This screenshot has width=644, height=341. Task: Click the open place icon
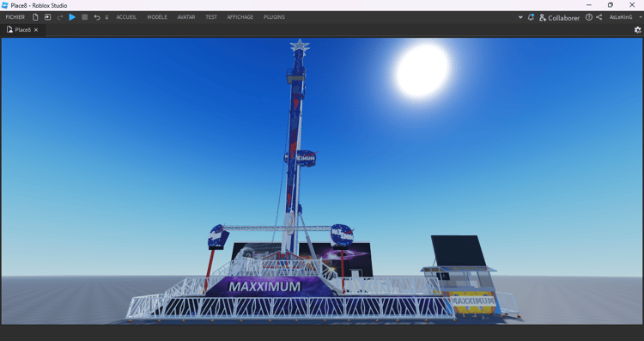47,17
